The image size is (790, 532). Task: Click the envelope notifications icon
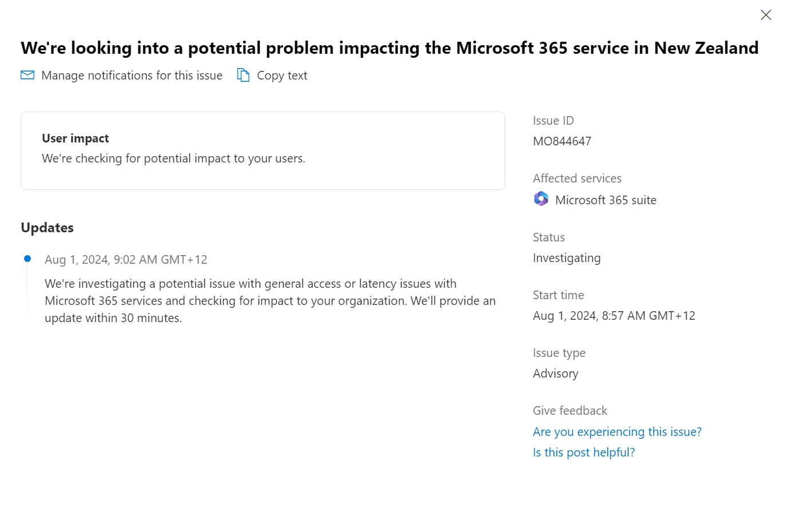pos(27,75)
